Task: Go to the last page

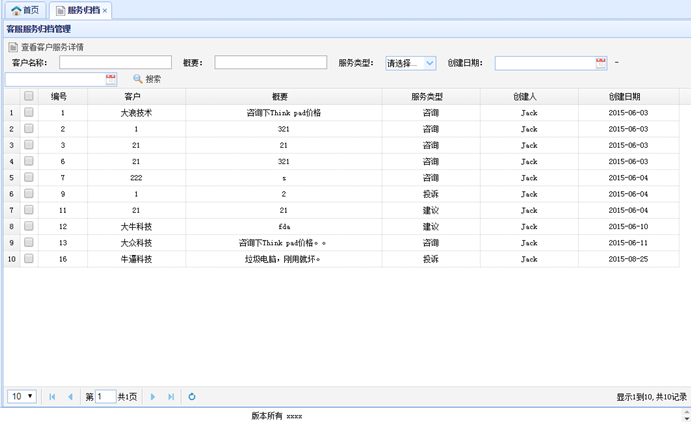Action: (x=171, y=397)
